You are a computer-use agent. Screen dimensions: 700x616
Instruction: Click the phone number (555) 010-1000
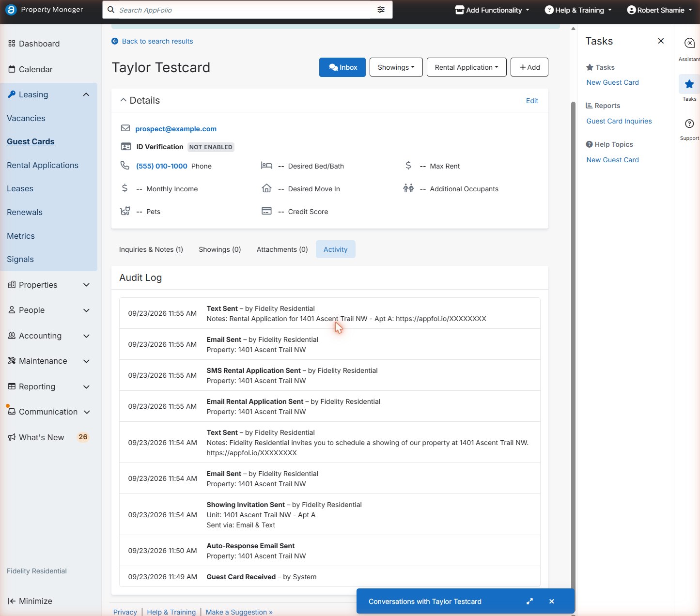tap(161, 166)
